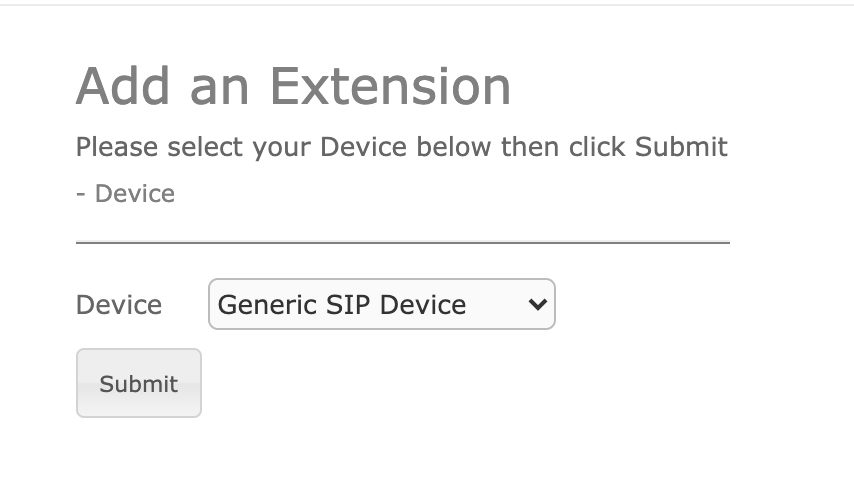This screenshot has width=854, height=486.
Task: Click the 'Device' field label
Action: [x=119, y=305]
